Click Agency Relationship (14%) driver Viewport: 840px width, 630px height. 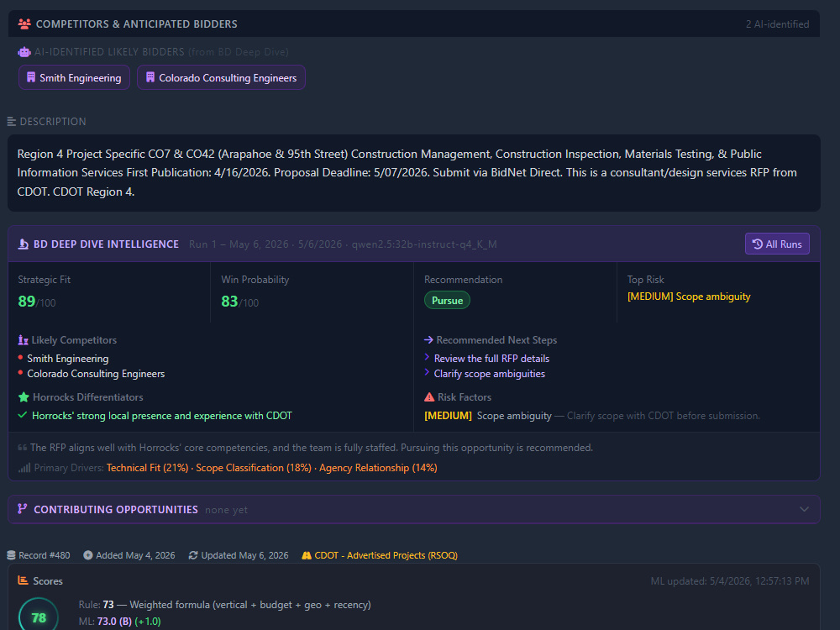(x=378, y=468)
